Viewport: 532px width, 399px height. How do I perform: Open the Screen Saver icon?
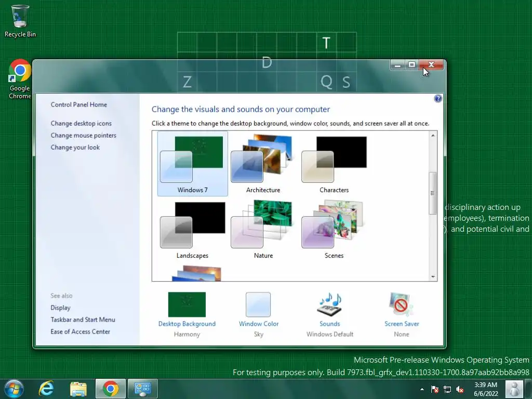(402, 304)
